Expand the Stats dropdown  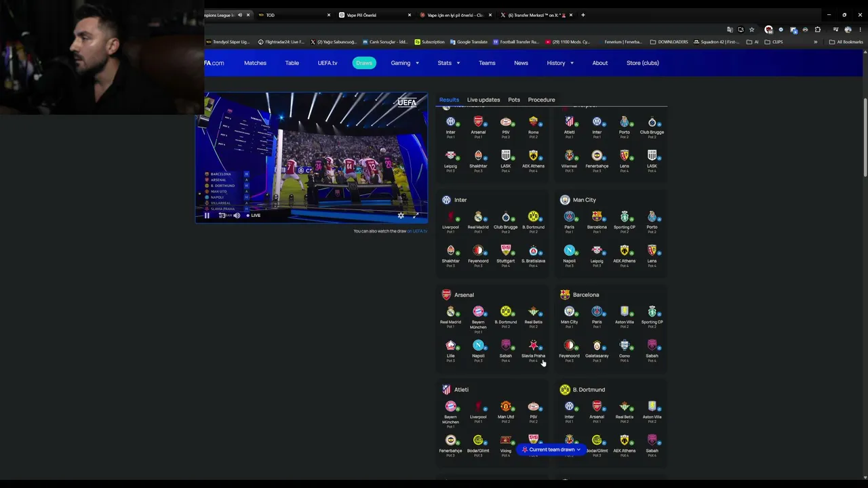(449, 63)
